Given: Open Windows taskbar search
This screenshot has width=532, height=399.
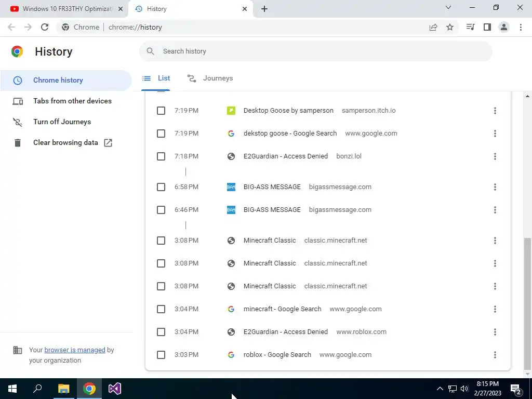Looking at the screenshot, I should (37, 389).
